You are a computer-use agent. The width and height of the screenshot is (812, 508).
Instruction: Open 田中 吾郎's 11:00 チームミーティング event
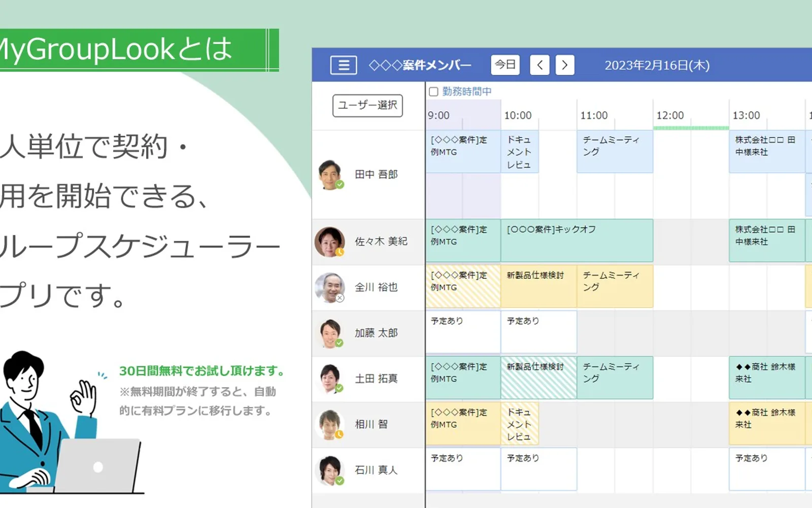coord(615,151)
